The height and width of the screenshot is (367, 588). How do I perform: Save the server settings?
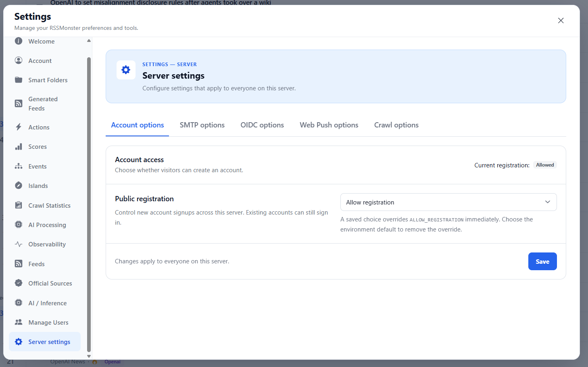tap(542, 261)
